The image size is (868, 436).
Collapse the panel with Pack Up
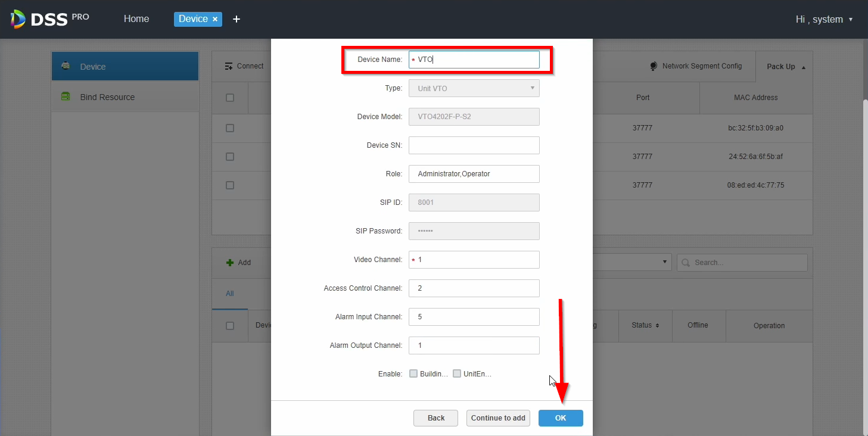click(785, 67)
